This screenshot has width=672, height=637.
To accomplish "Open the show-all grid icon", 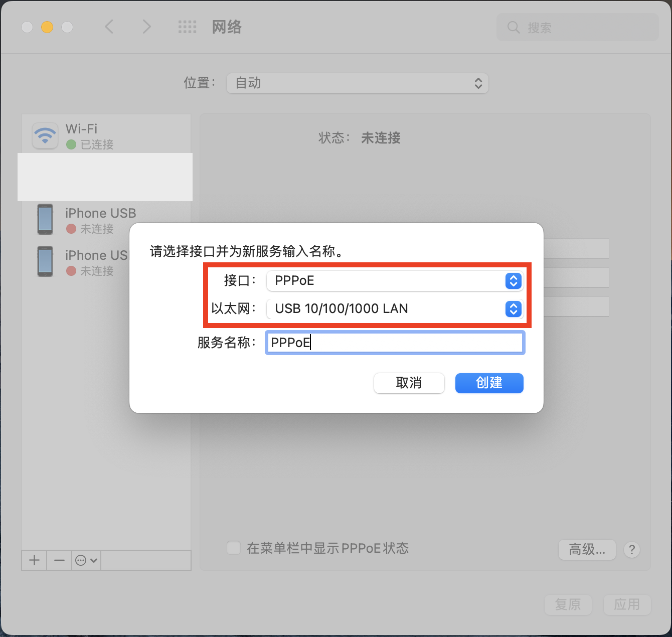I will point(187,27).
